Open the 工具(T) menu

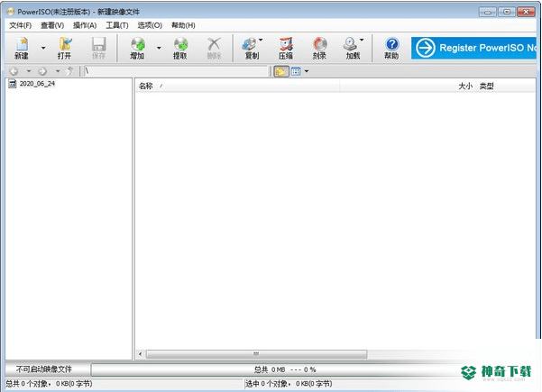(117, 25)
